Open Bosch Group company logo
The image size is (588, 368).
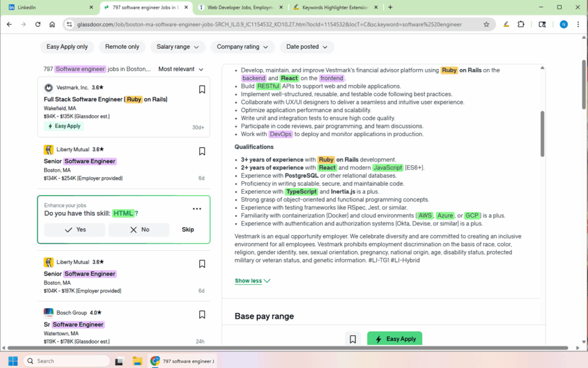tap(48, 313)
